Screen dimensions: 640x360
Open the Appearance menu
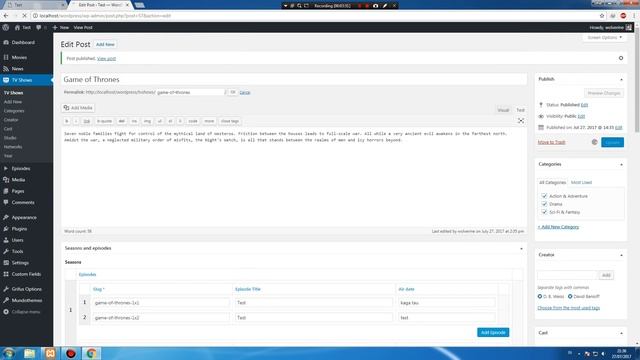[x=24, y=218]
